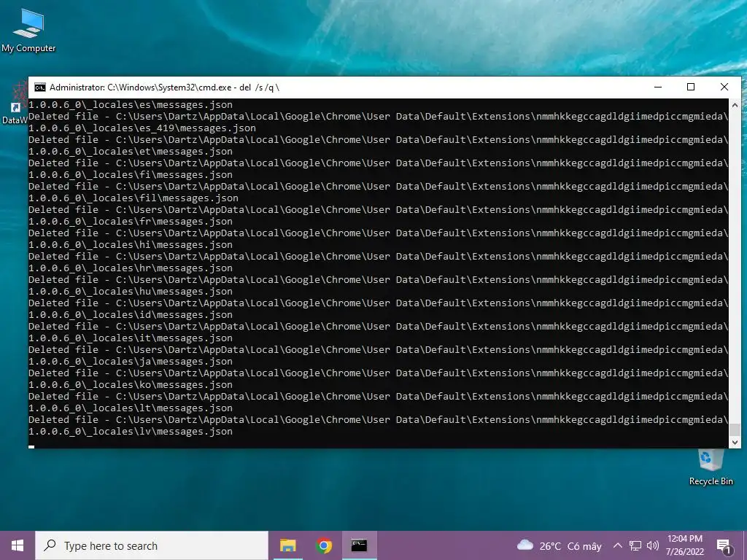Open the Windows Start button
Image resolution: width=747 pixels, height=560 pixels.
[x=18, y=545]
